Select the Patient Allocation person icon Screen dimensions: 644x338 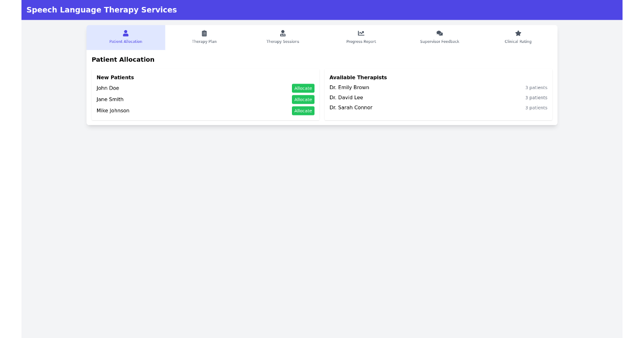[x=126, y=33]
